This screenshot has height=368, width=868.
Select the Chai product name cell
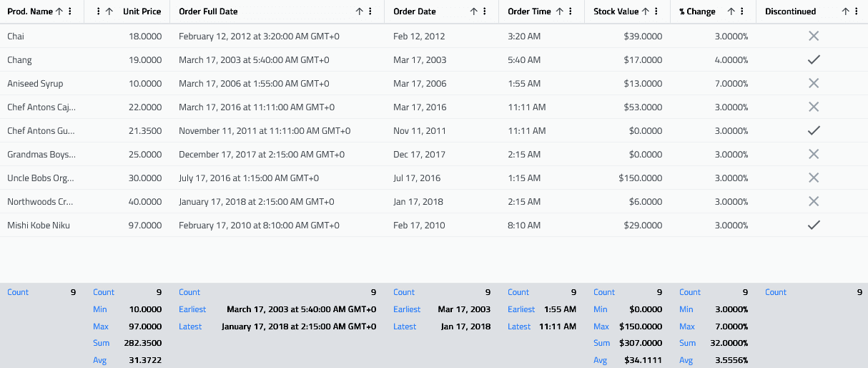click(42, 36)
